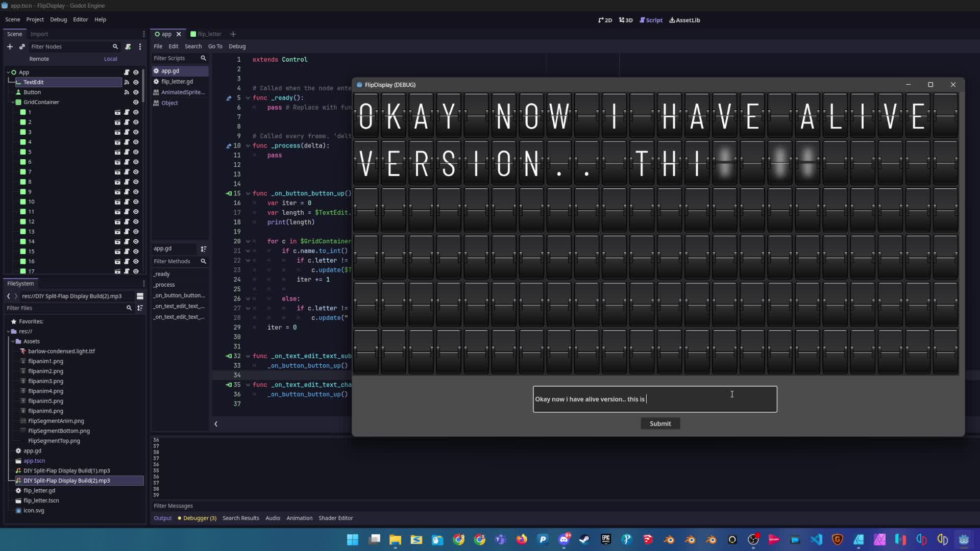Search scene nodes with the magnifier icon
The image size is (980, 551).
pyautogui.click(x=115, y=46)
